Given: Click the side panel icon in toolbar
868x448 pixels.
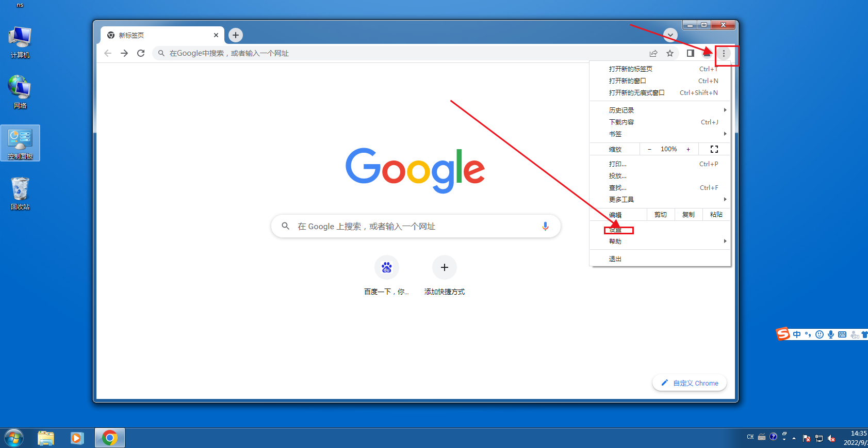Looking at the screenshot, I should click(691, 53).
